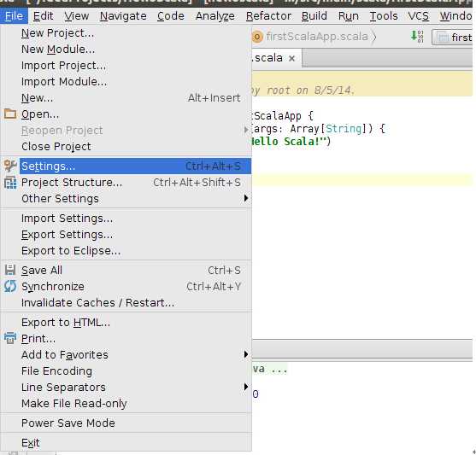Select Import Settings...
This screenshot has height=455, width=476.
pyautogui.click(x=126, y=219)
